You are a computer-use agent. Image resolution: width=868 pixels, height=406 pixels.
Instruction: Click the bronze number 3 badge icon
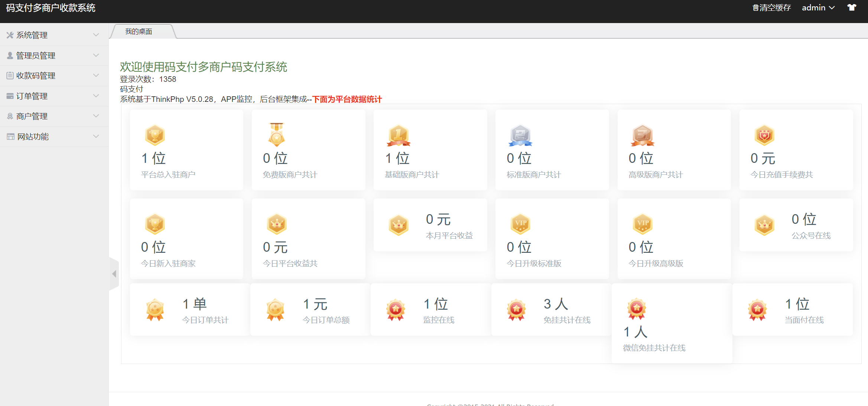(642, 135)
